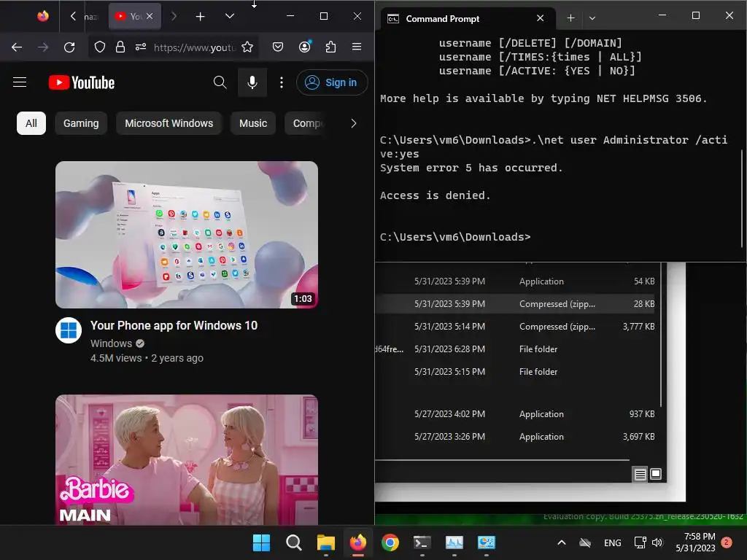747x560 pixels.
Task: Open the tracking protection shield icon
Action: pyautogui.click(x=99, y=47)
